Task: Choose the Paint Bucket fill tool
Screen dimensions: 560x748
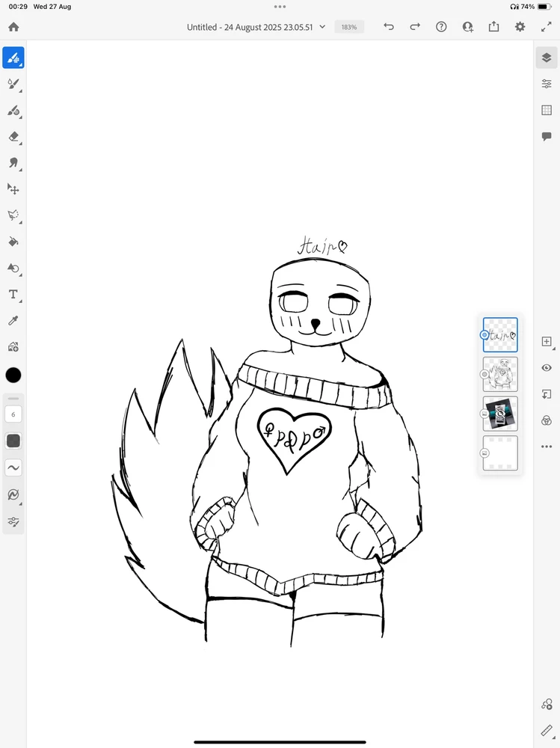Action: point(13,242)
